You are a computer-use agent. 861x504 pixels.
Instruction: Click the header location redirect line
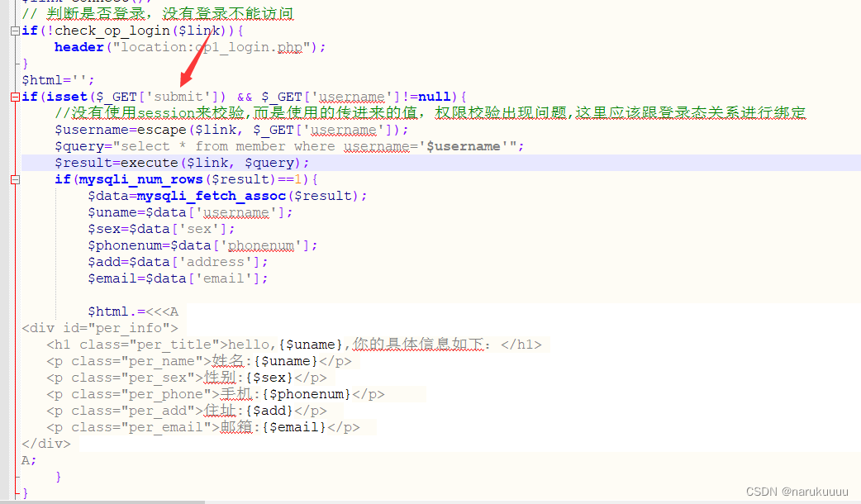(190, 47)
